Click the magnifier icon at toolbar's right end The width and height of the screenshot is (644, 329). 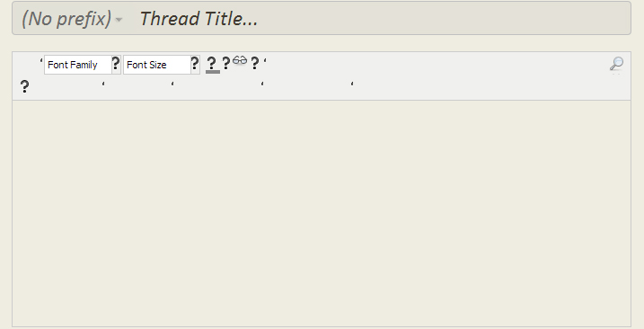pos(616,65)
